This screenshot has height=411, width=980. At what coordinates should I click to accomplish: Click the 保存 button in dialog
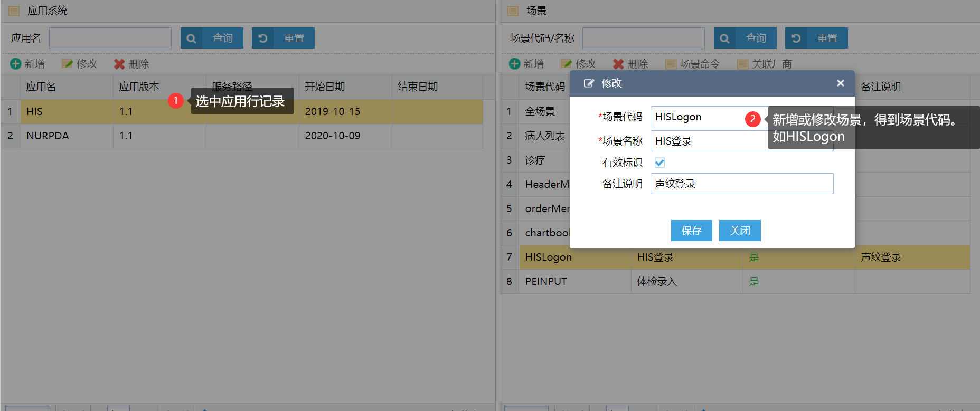tap(691, 231)
